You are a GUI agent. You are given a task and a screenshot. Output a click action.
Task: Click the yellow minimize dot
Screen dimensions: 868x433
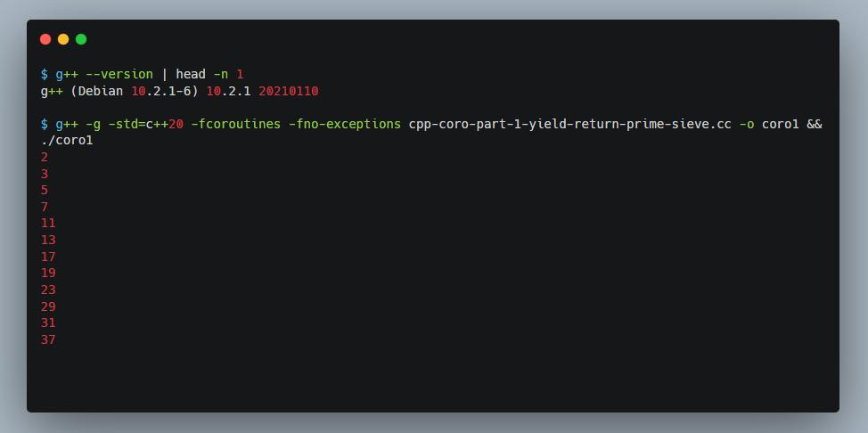63,39
